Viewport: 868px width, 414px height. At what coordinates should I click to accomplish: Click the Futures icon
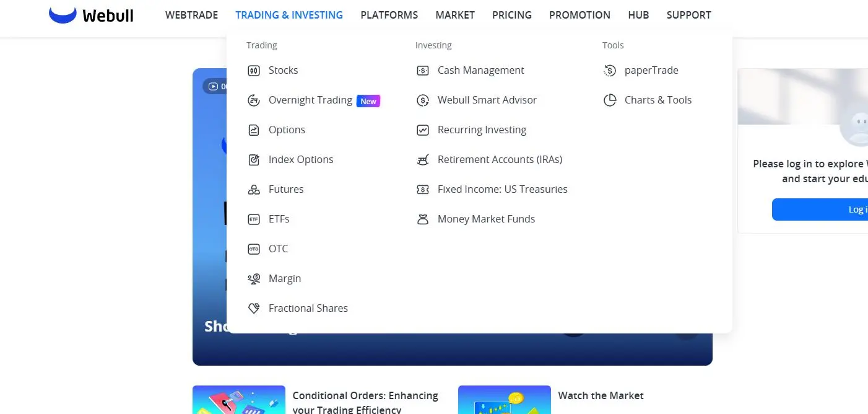pos(254,190)
